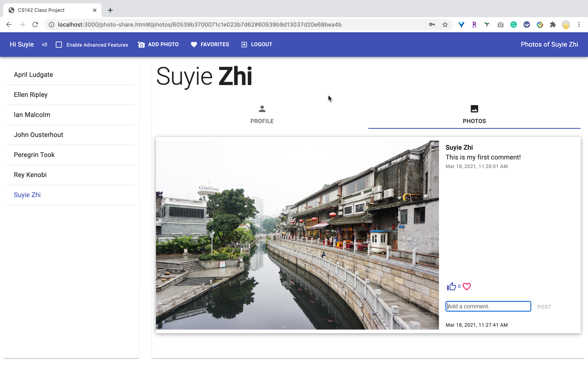The height and width of the screenshot is (368, 588).
Task: Switch to the Profile tab
Action: pyautogui.click(x=262, y=114)
